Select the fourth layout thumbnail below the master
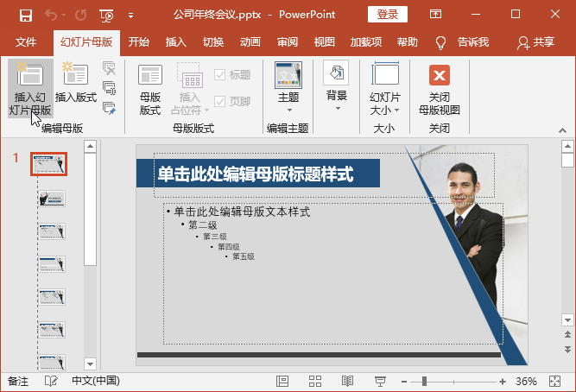The image size is (576, 392). [x=52, y=297]
